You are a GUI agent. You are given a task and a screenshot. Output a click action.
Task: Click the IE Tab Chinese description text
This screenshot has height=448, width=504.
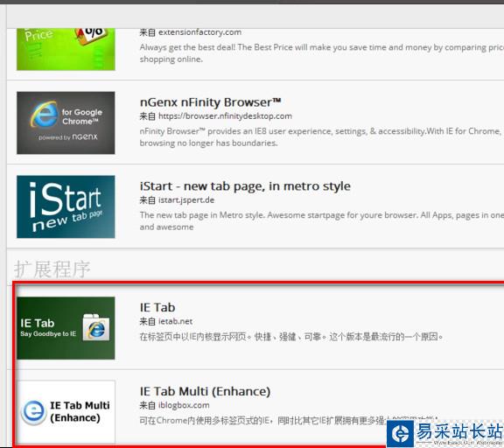click(291, 337)
